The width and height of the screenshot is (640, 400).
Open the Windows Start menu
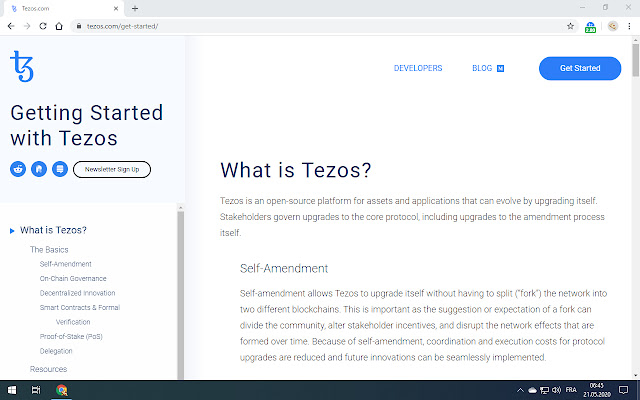tap(12, 390)
